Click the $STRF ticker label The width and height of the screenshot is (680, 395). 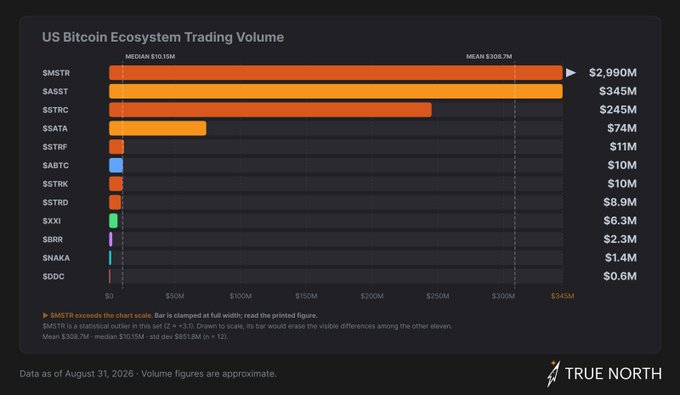tap(55, 147)
